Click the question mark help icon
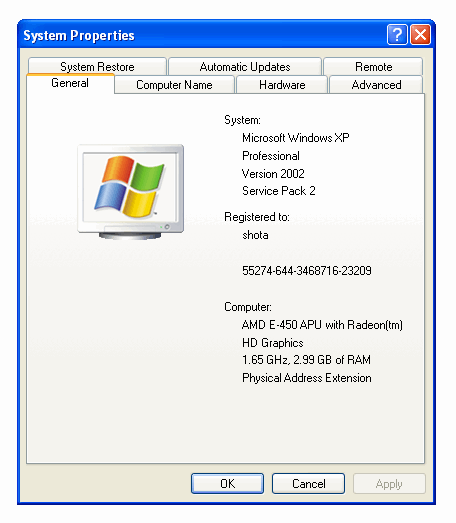The width and height of the screenshot is (456, 523). (x=397, y=34)
